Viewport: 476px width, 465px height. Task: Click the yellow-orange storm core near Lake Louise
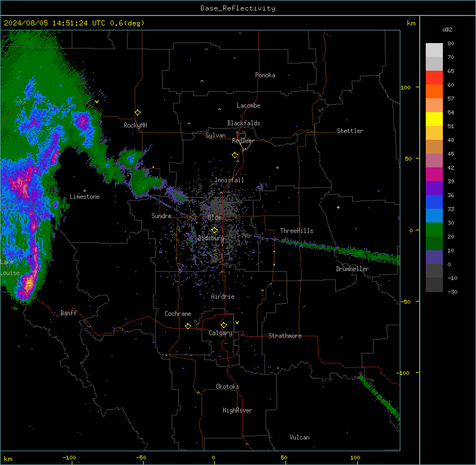(29, 283)
